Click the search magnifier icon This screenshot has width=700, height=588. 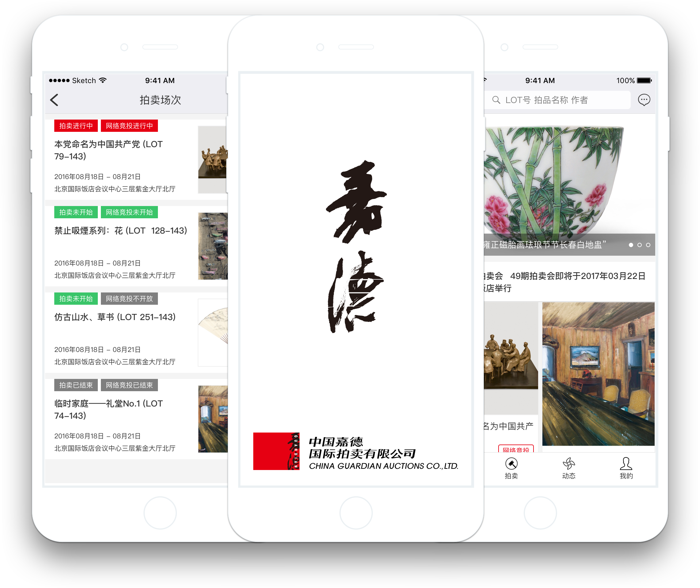pos(496,100)
